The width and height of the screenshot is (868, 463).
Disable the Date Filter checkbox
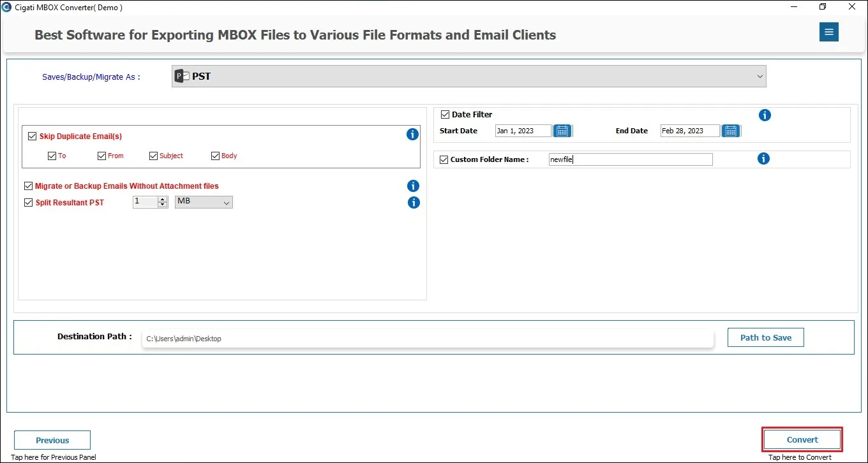tap(445, 115)
